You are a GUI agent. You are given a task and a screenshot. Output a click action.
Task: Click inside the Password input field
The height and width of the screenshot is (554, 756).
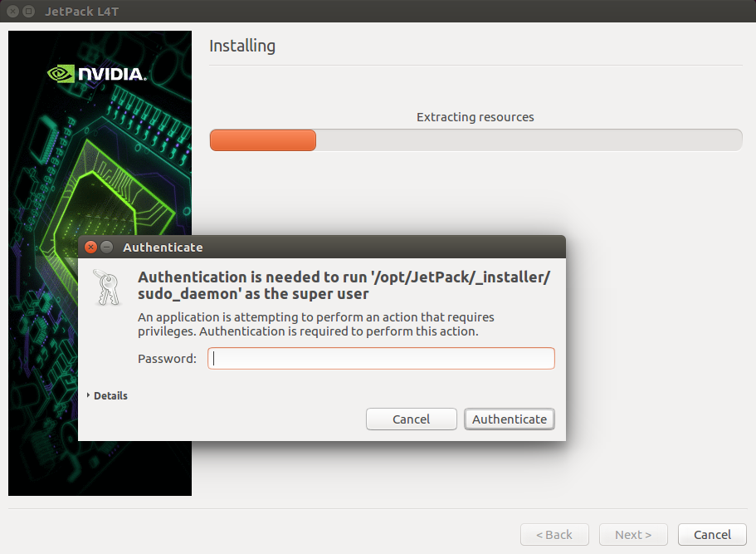(380, 358)
